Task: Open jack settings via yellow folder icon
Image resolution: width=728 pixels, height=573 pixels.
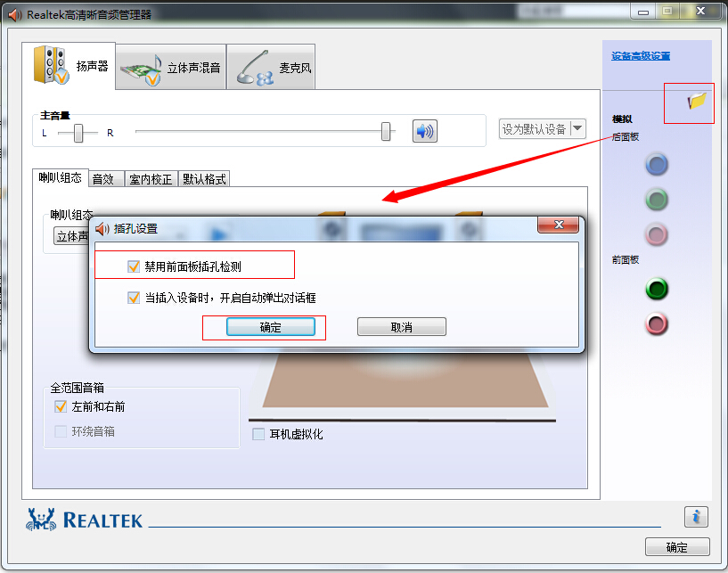Action: coord(697,100)
